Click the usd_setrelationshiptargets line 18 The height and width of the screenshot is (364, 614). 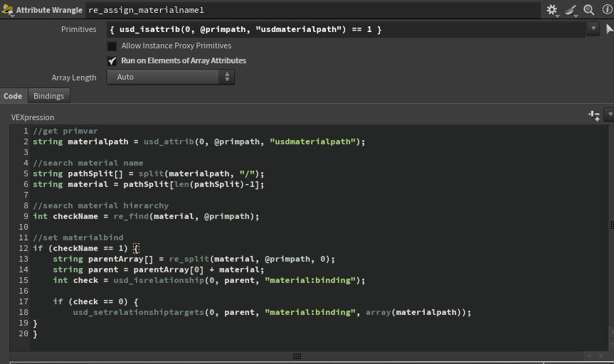coord(272,312)
